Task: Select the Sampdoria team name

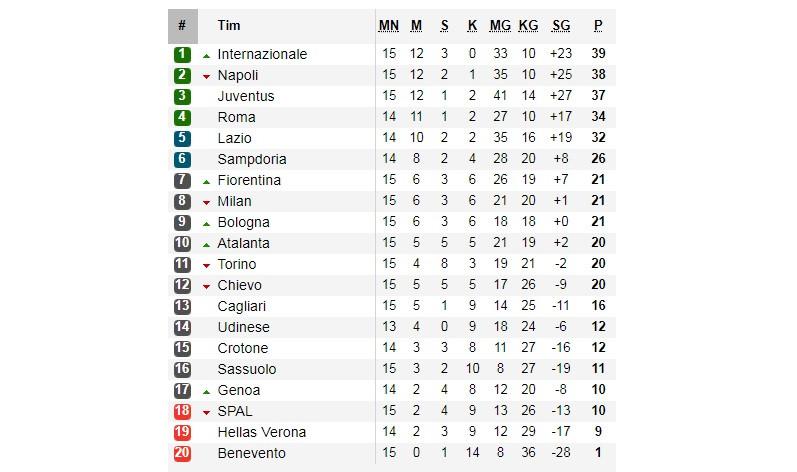Action: click(252, 159)
